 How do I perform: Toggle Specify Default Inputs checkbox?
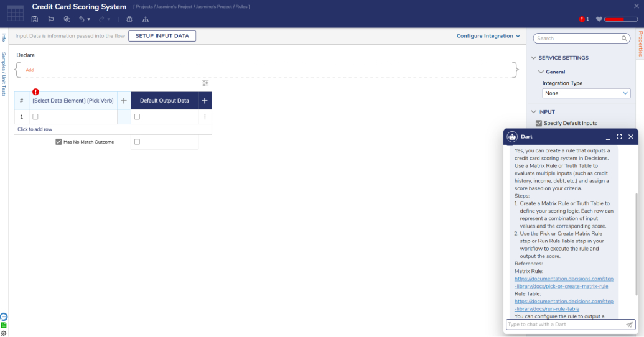click(x=539, y=123)
